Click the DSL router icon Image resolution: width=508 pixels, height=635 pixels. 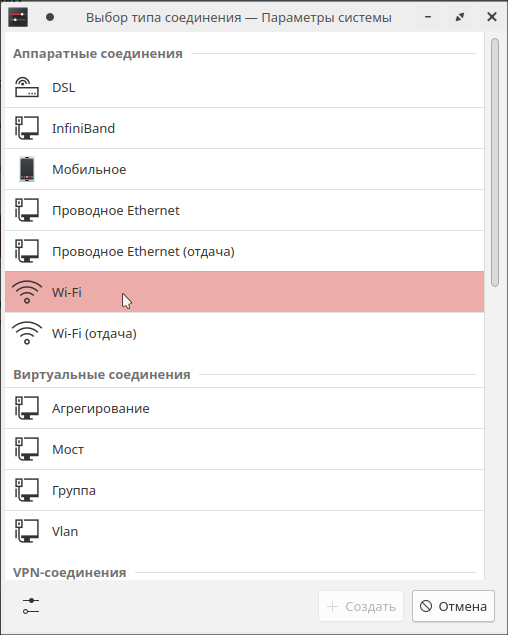point(27,87)
